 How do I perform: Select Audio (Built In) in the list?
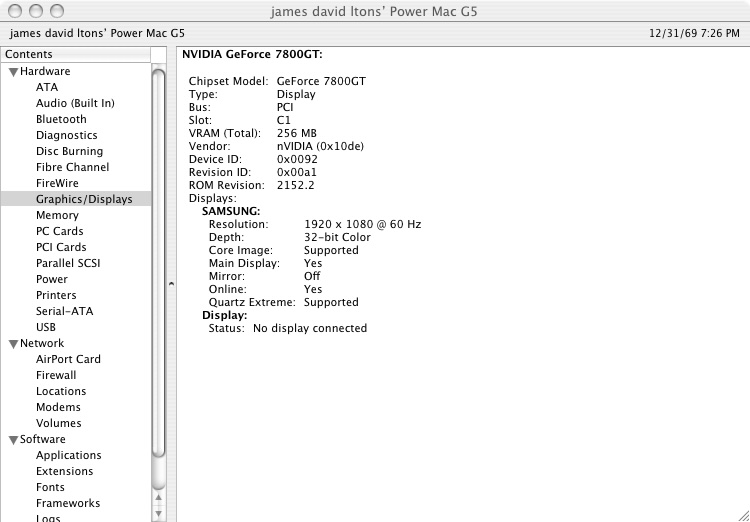[x=75, y=103]
